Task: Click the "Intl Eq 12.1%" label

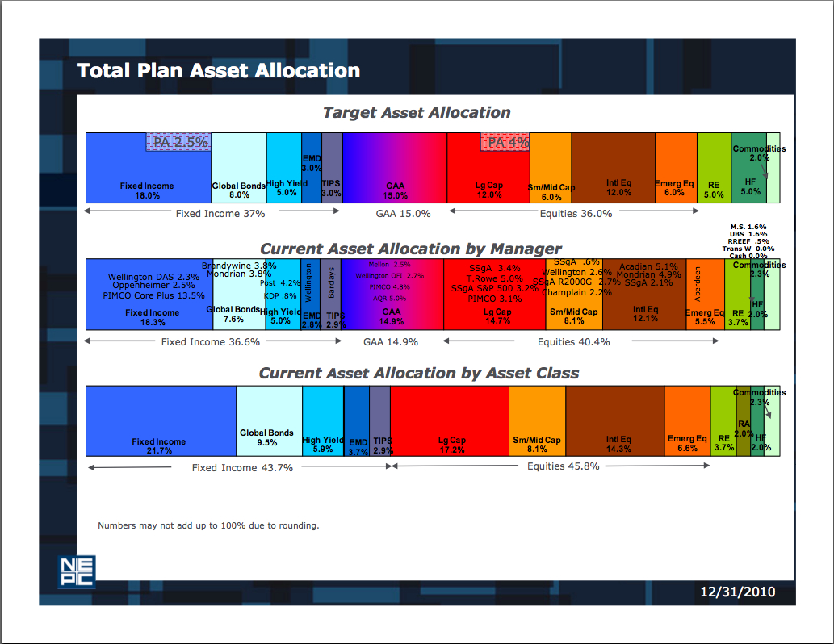Action: click(x=646, y=314)
